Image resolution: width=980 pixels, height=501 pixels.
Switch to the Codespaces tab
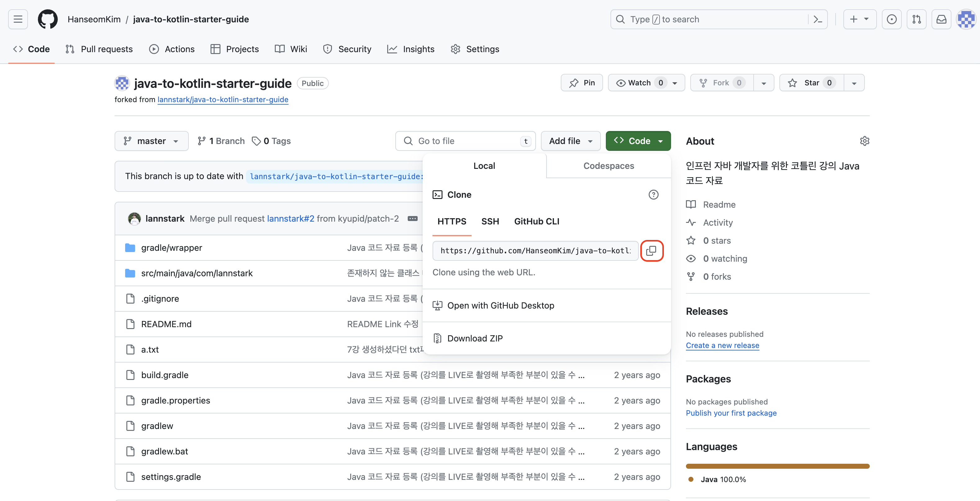[608, 166]
